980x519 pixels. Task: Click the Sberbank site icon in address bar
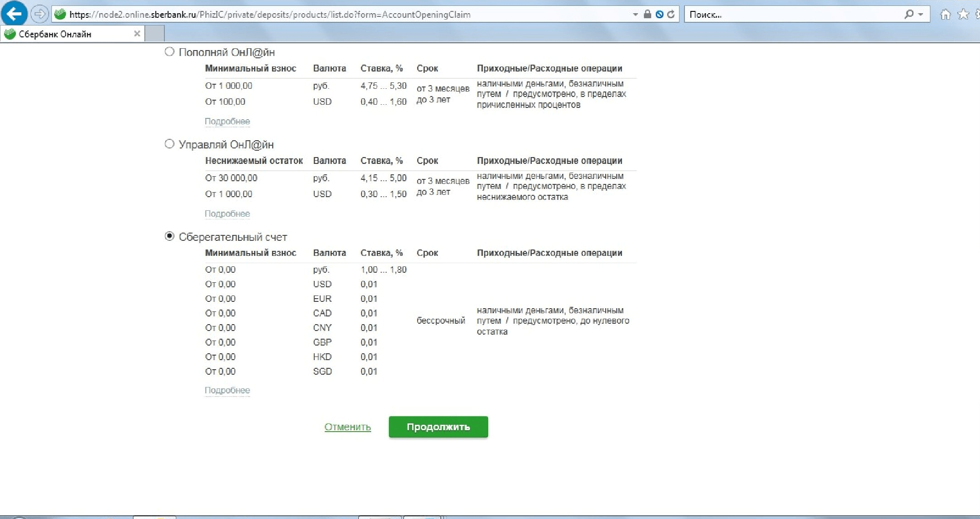[60, 14]
